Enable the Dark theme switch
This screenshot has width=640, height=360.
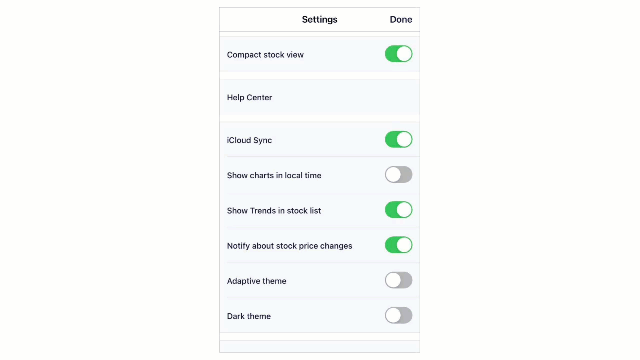pyautogui.click(x=398, y=316)
